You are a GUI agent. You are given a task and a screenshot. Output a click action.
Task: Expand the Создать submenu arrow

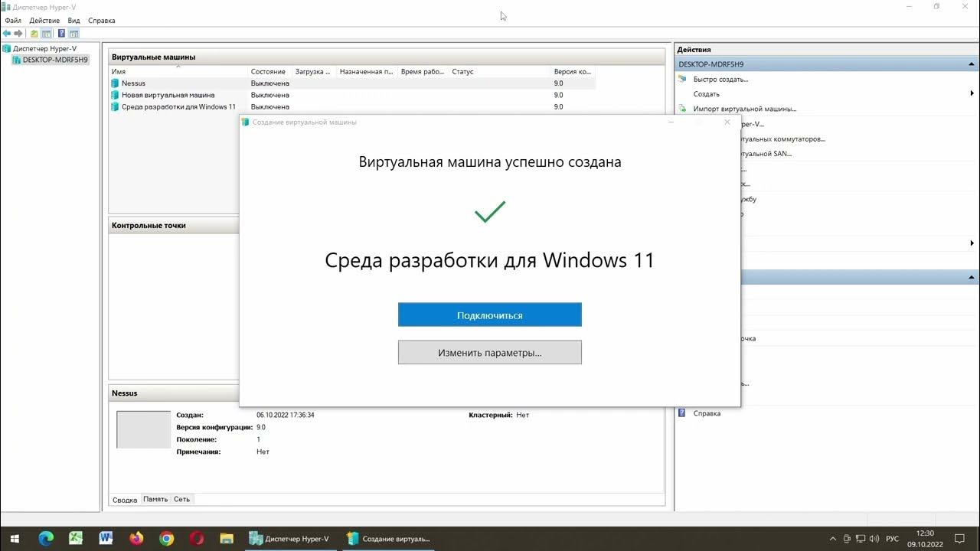[972, 93]
